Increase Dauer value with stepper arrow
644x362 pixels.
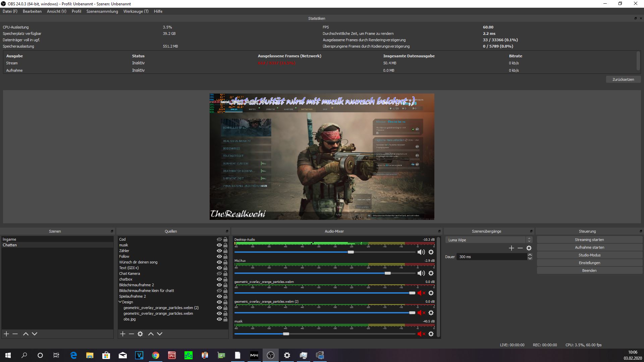pos(530,255)
